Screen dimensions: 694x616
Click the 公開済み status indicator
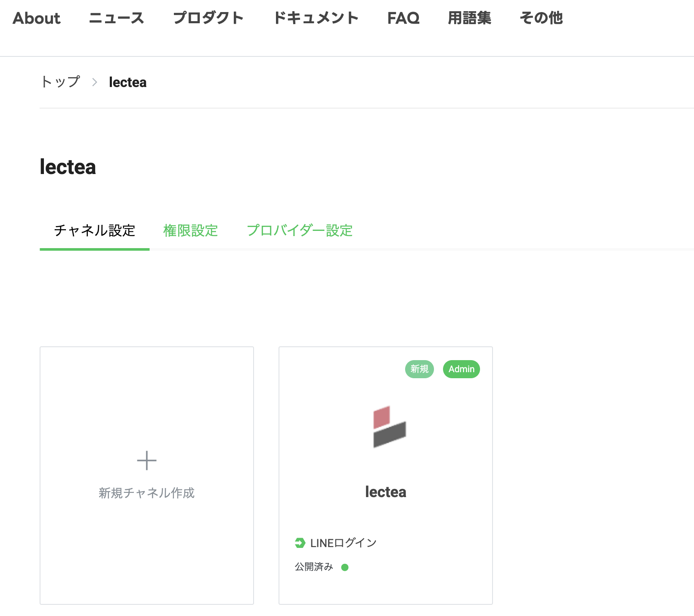[314, 566]
